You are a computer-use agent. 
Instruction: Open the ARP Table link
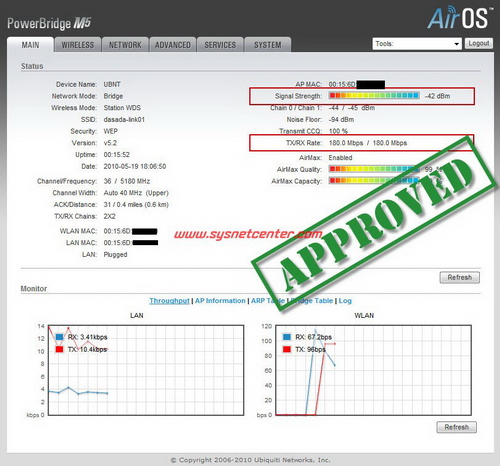(x=268, y=301)
